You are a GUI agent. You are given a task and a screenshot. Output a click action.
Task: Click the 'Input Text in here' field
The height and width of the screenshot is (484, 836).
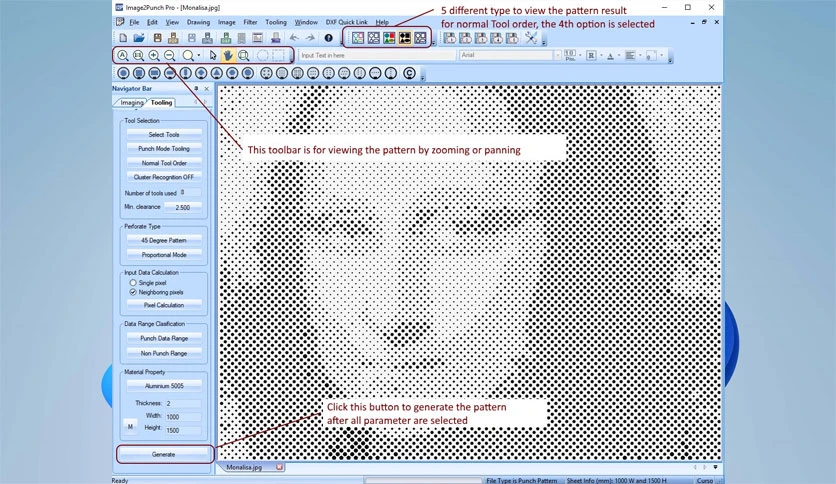point(377,55)
